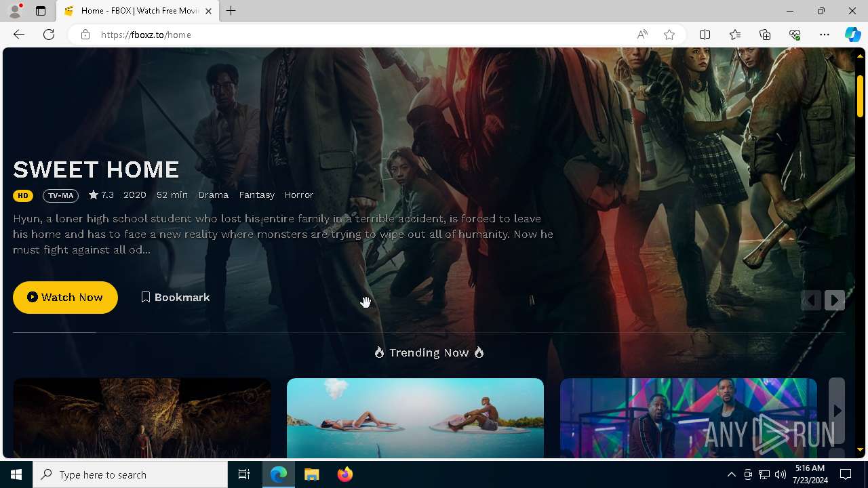Open the Windows Start menu
The width and height of the screenshot is (868, 488).
click(x=16, y=474)
